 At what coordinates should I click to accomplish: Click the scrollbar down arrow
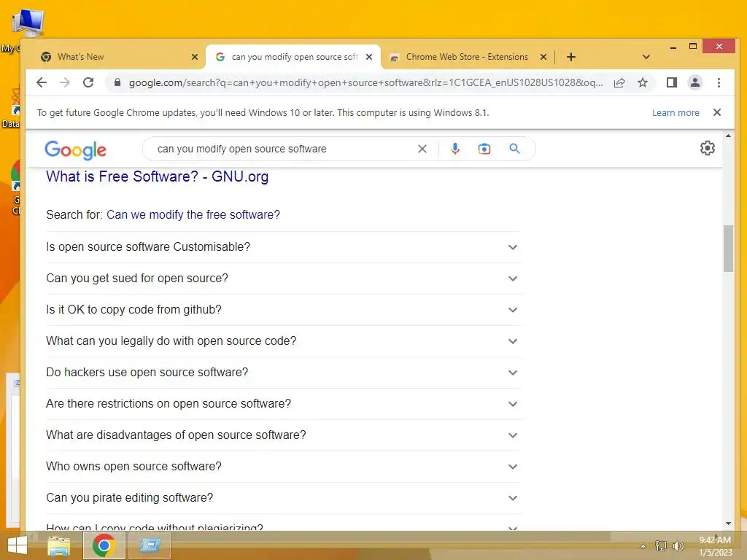pyautogui.click(x=728, y=524)
